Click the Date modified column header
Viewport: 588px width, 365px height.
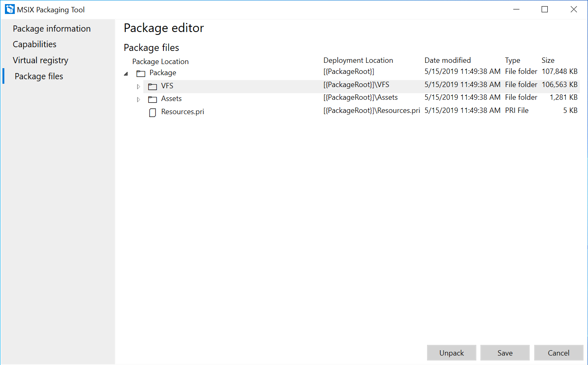448,60
